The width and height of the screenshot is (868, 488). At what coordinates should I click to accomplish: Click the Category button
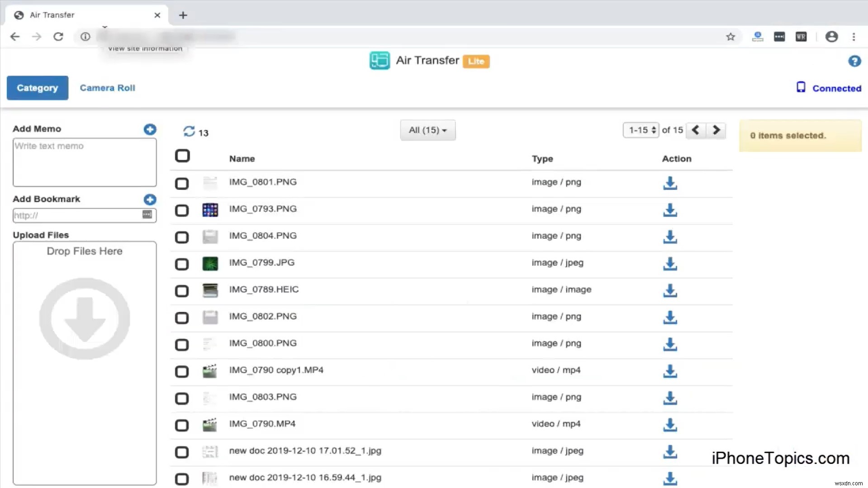[x=37, y=88]
